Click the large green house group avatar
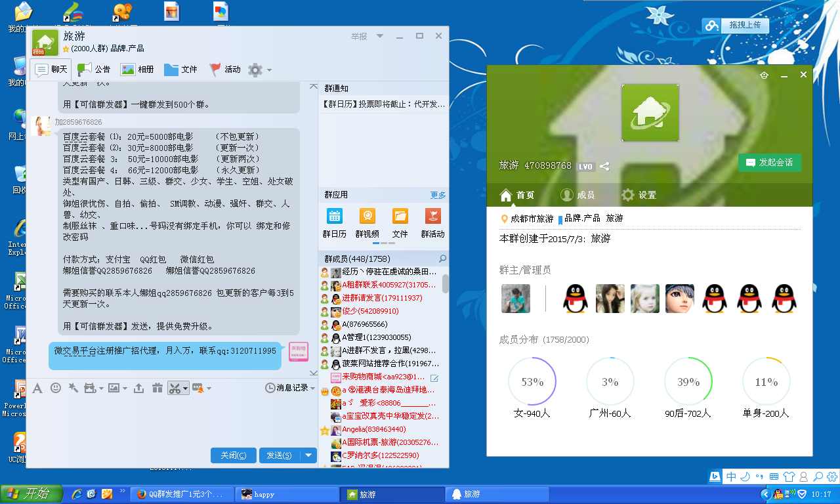 tap(650, 113)
